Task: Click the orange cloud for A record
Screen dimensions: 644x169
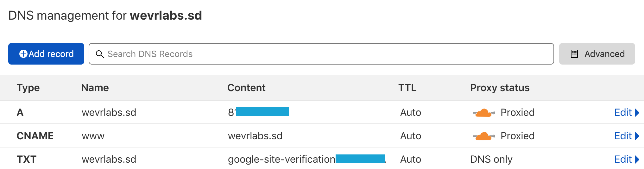Action: pos(484,112)
